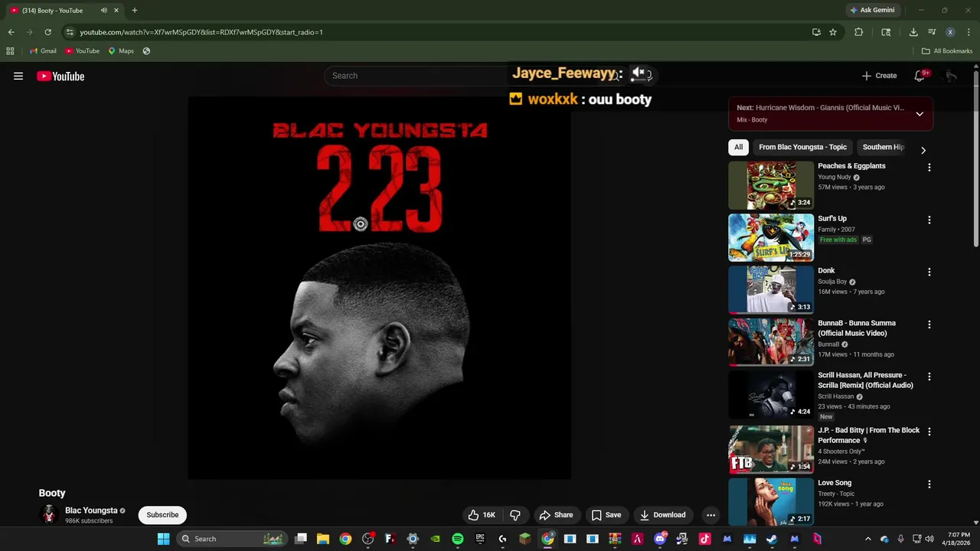
Task: Mute the tab audio icon on Booty tab
Action: (x=103, y=11)
